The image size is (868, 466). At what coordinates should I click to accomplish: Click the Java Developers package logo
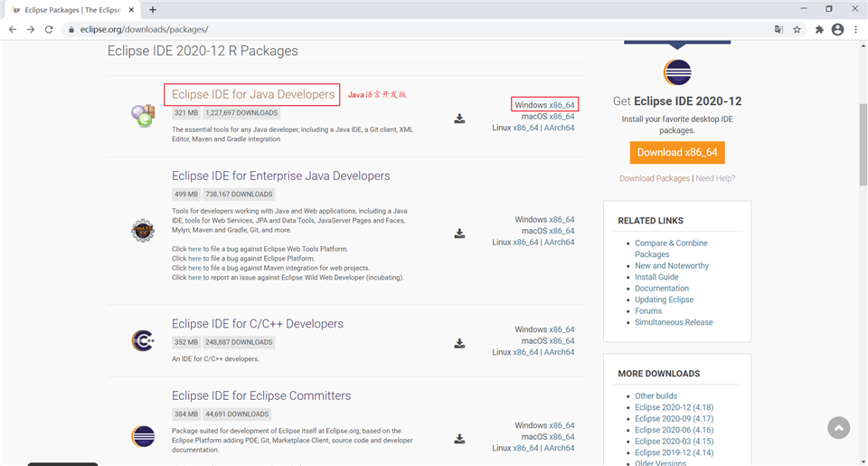click(x=143, y=115)
